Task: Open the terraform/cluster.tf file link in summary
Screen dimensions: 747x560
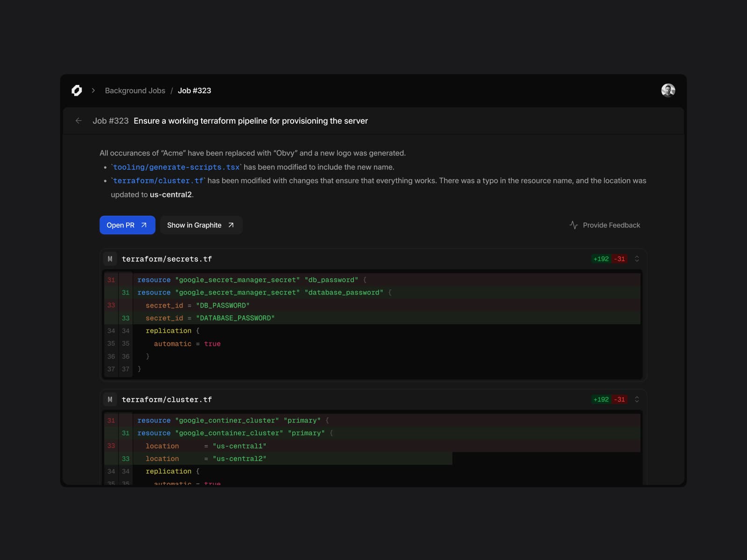Action: 158,181
